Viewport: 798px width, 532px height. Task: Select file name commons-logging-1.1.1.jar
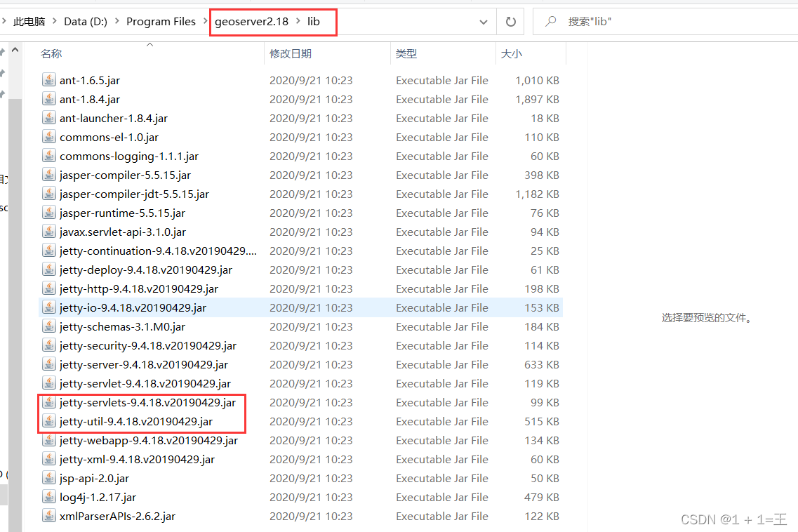pyautogui.click(x=128, y=157)
